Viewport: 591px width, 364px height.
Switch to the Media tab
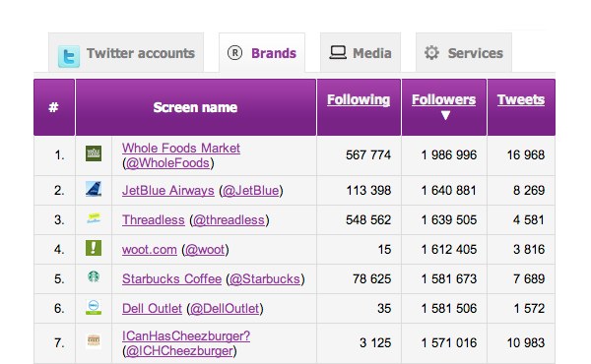(x=361, y=52)
